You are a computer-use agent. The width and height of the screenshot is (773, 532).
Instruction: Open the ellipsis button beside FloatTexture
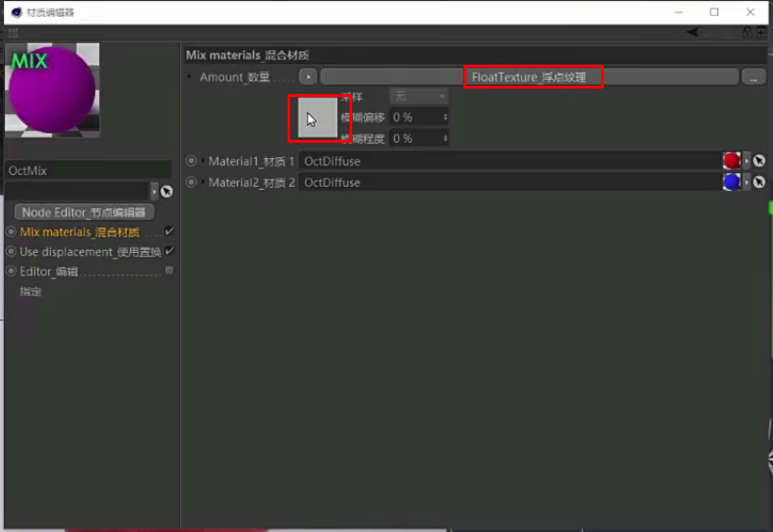click(x=753, y=77)
